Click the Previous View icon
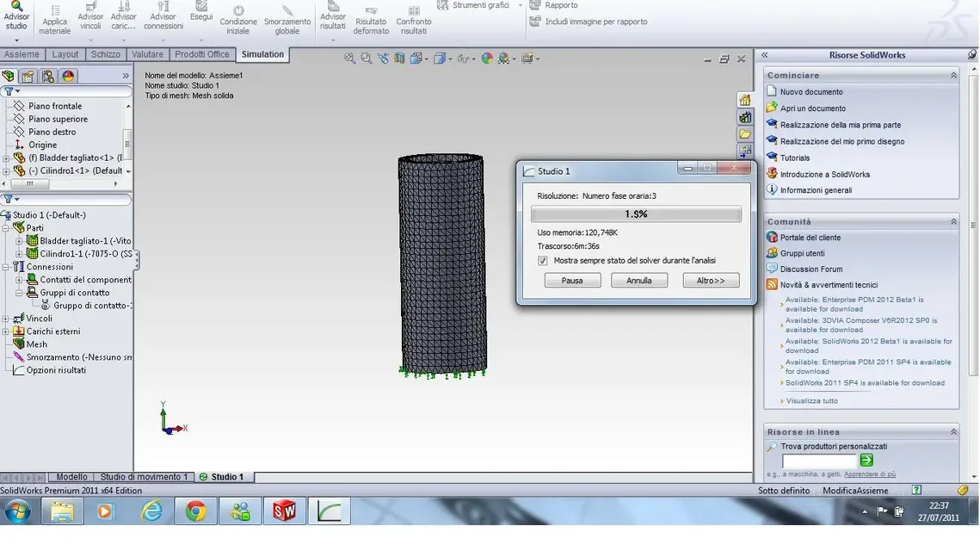 coord(383,59)
